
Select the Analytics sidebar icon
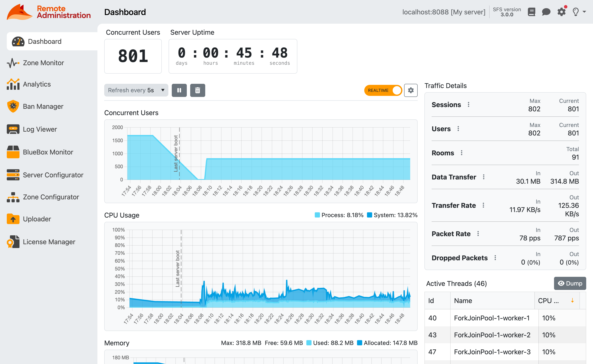click(x=13, y=84)
